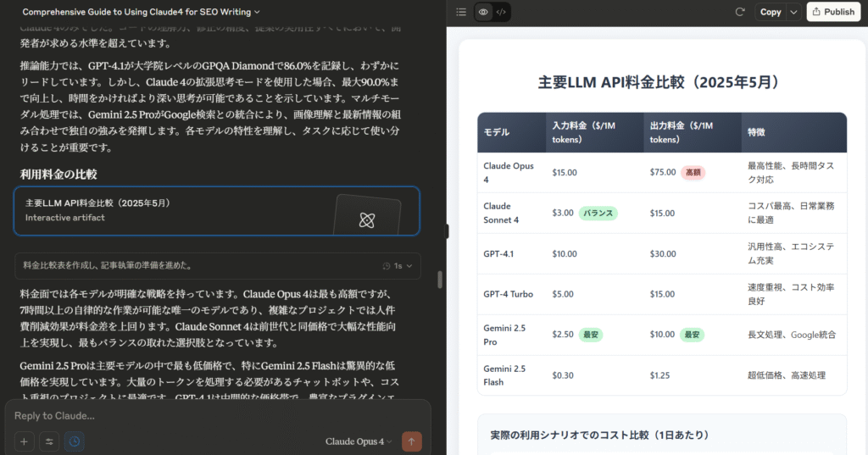The image size is (868, 455).
Task: Click 長文処理、Google統合 feature text
Action: (x=792, y=335)
